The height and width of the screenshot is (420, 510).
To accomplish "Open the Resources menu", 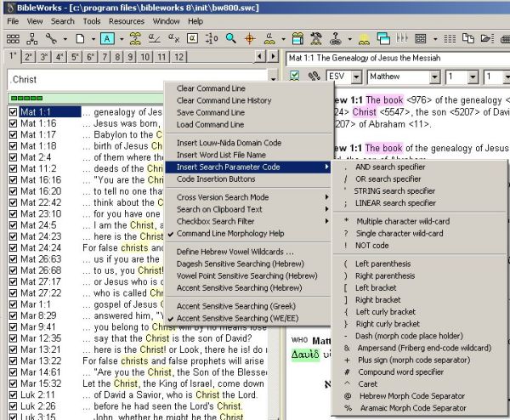I will click(x=127, y=21).
